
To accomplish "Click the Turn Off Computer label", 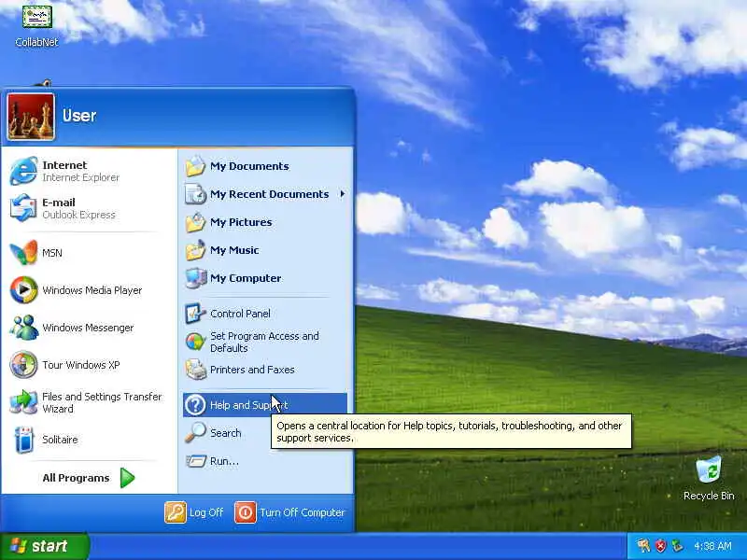I will click(302, 512).
